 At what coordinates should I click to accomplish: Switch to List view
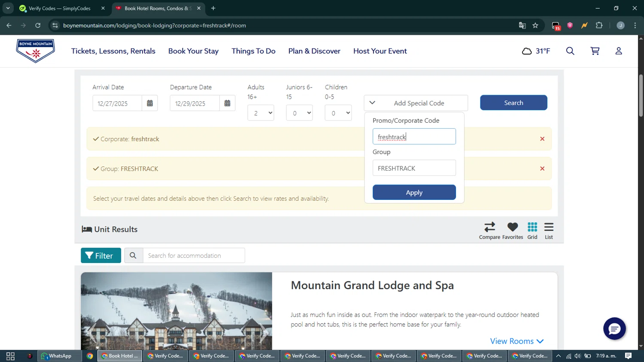coord(549,231)
